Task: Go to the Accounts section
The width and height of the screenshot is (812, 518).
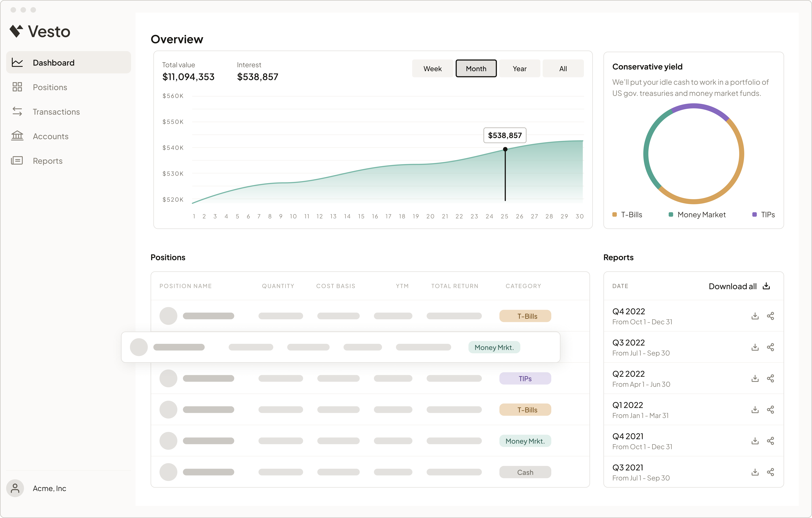Action: 51,136
